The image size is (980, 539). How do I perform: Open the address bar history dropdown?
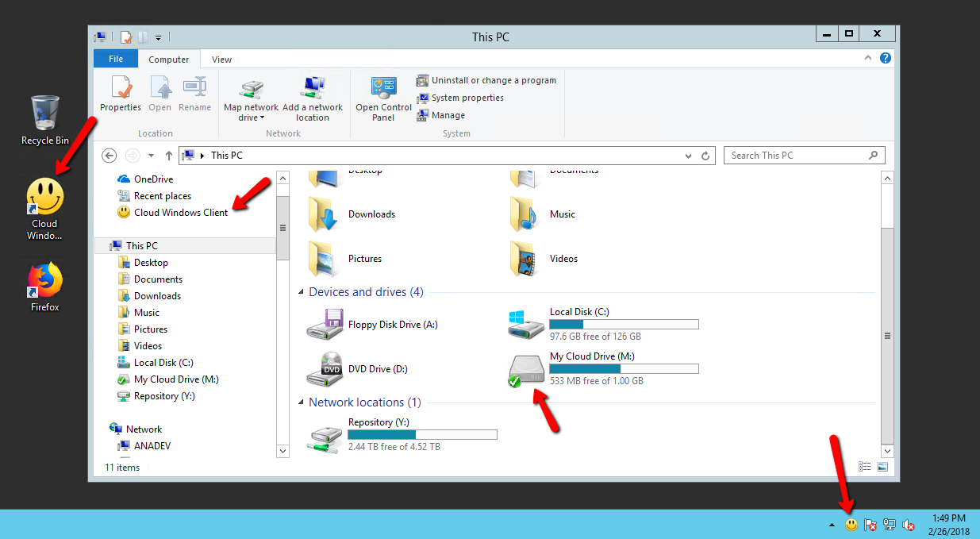pyautogui.click(x=687, y=156)
